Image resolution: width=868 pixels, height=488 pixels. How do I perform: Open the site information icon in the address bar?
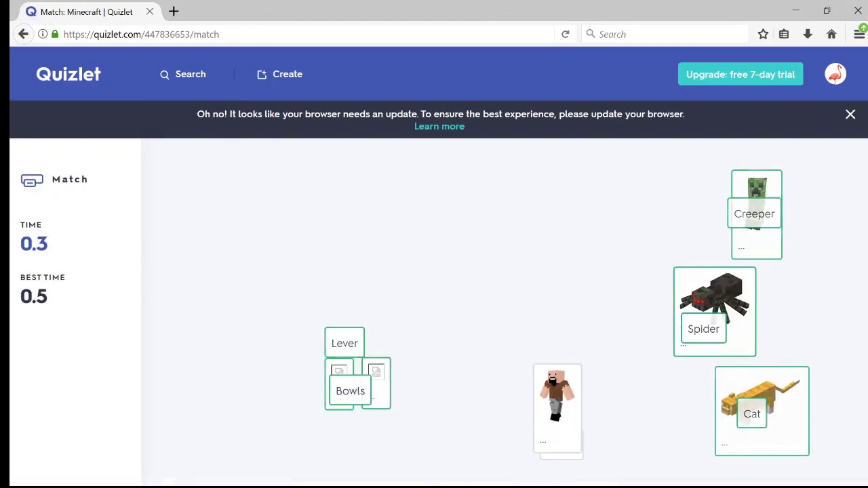click(x=43, y=34)
